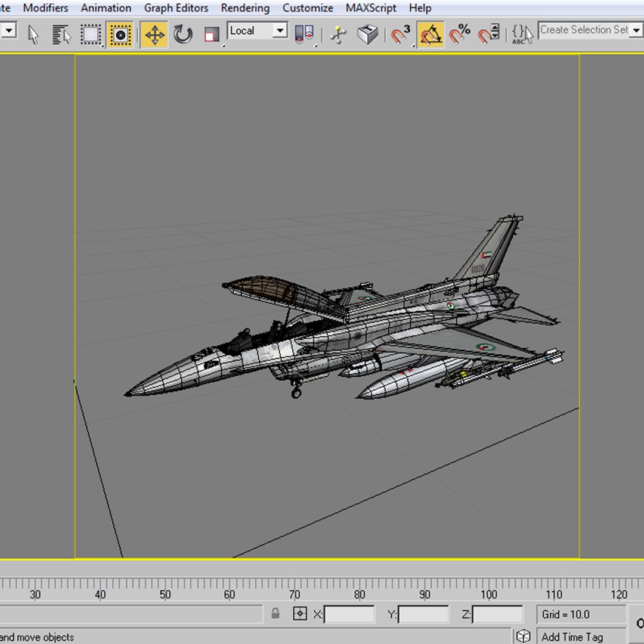Image resolution: width=644 pixels, height=644 pixels.
Task: Toggle the Angle Snap magnet
Action: (x=430, y=35)
